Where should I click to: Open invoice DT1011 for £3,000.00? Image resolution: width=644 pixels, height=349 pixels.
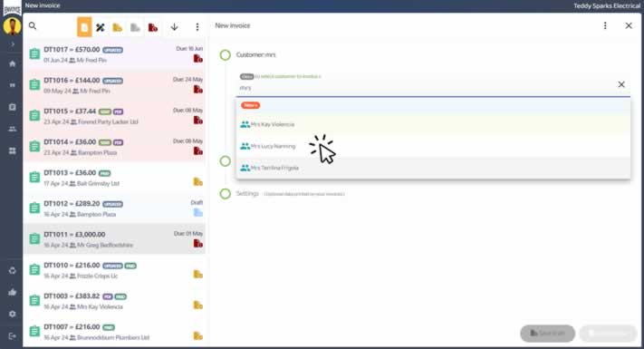pyautogui.click(x=115, y=239)
